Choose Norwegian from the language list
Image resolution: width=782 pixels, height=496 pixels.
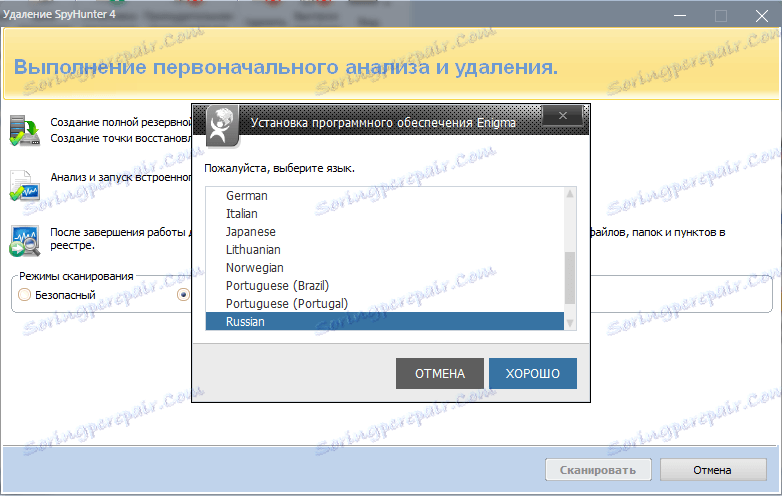click(x=385, y=267)
